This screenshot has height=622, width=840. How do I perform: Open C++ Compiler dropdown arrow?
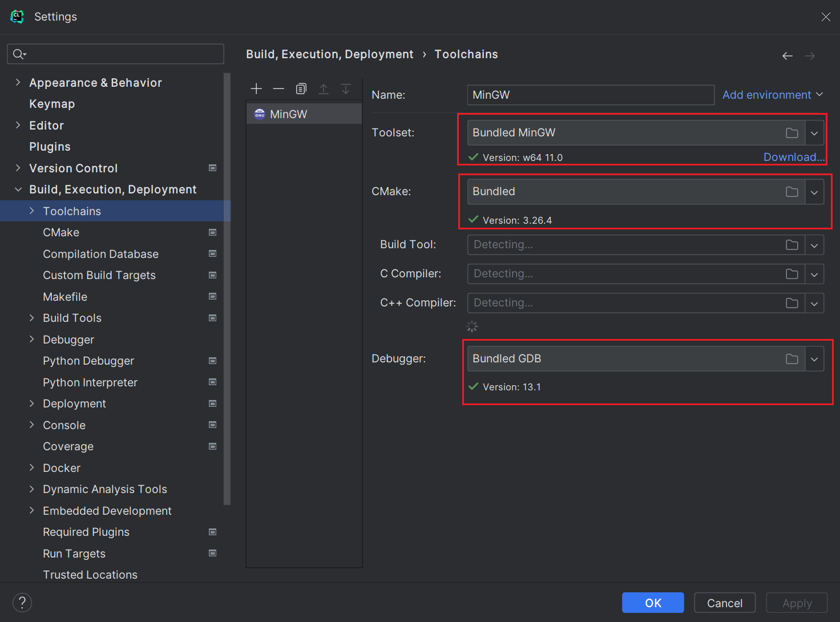[814, 303]
